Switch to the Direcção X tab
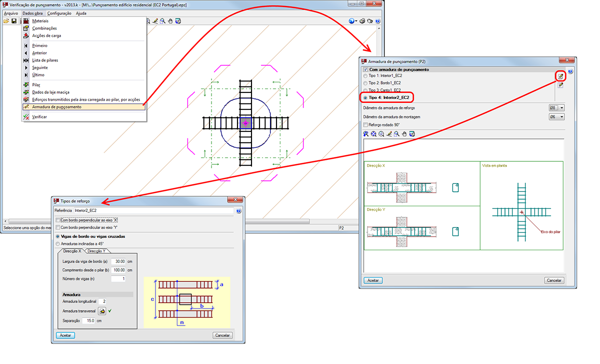The image size is (600, 364). coord(71,251)
